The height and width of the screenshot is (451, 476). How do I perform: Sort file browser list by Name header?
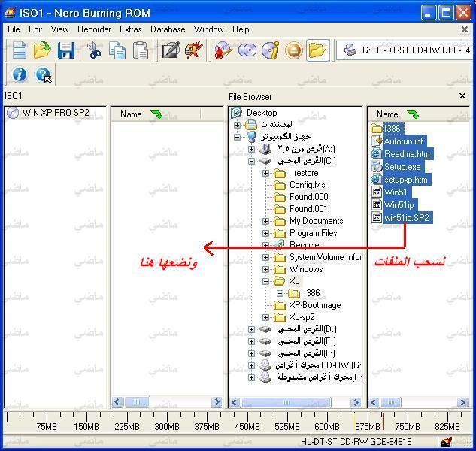(x=387, y=114)
